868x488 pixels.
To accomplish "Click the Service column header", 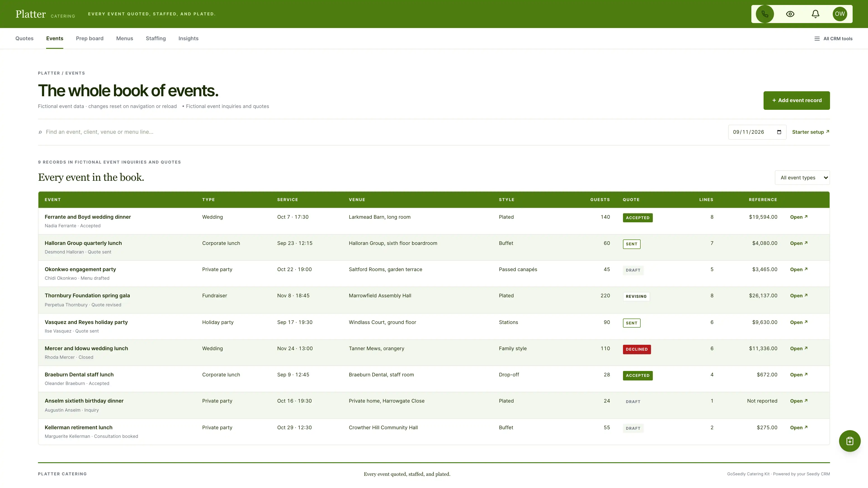I will click(x=288, y=200).
